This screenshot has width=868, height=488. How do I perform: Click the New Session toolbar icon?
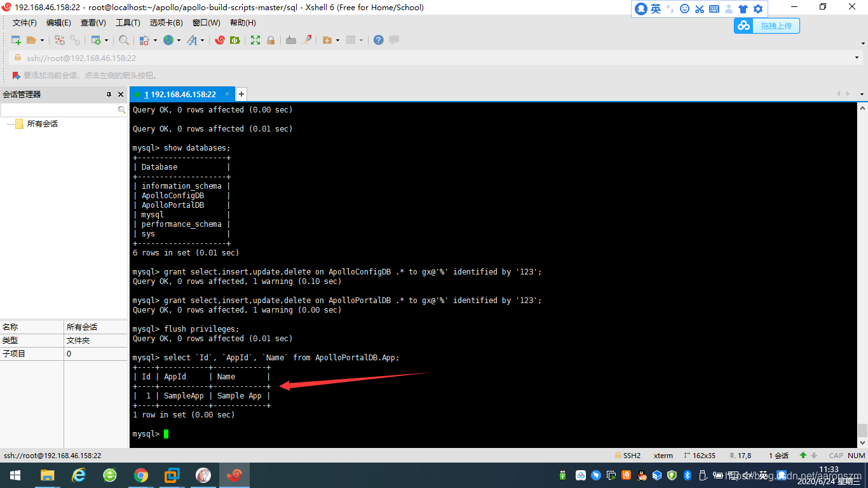click(16, 40)
